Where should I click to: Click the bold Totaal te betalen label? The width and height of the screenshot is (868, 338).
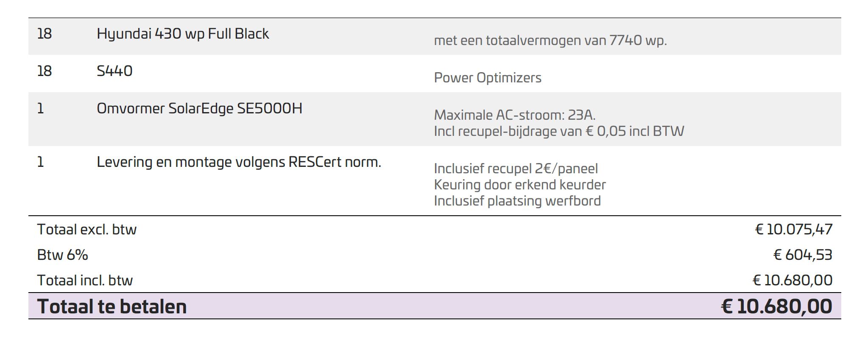pos(112,307)
